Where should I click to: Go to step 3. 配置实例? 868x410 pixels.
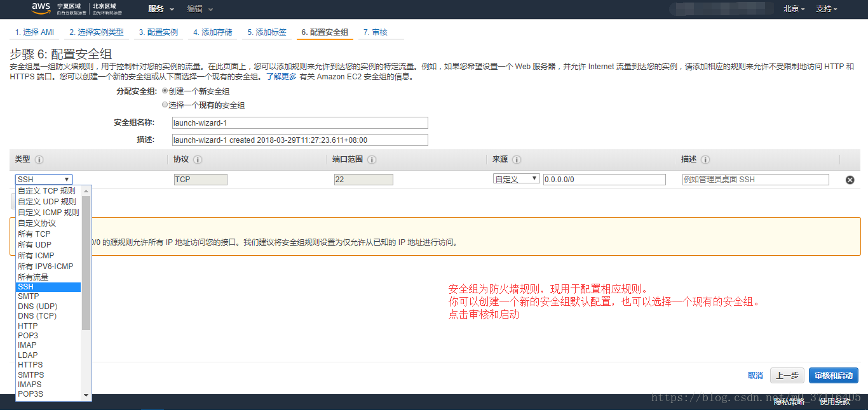(158, 32)
